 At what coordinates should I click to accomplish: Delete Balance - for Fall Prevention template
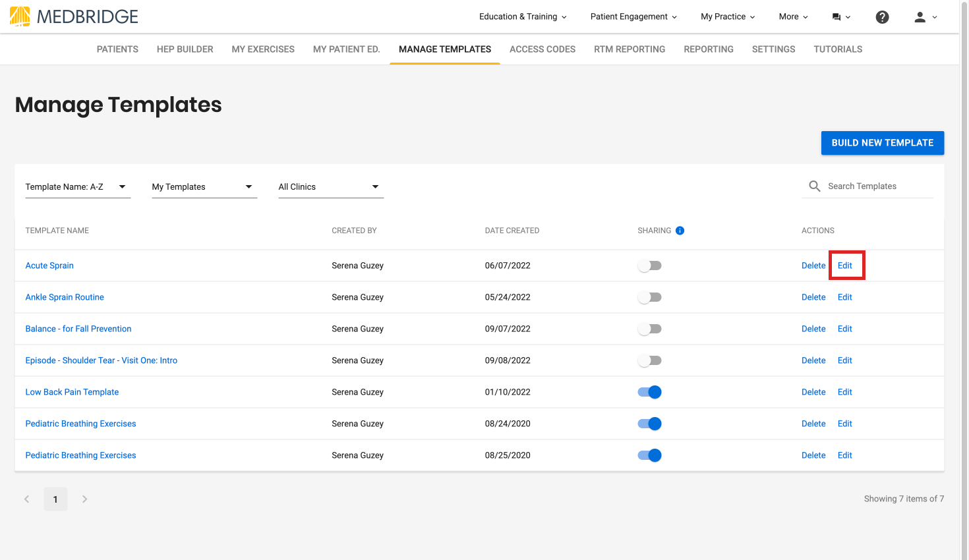[813, 329]
